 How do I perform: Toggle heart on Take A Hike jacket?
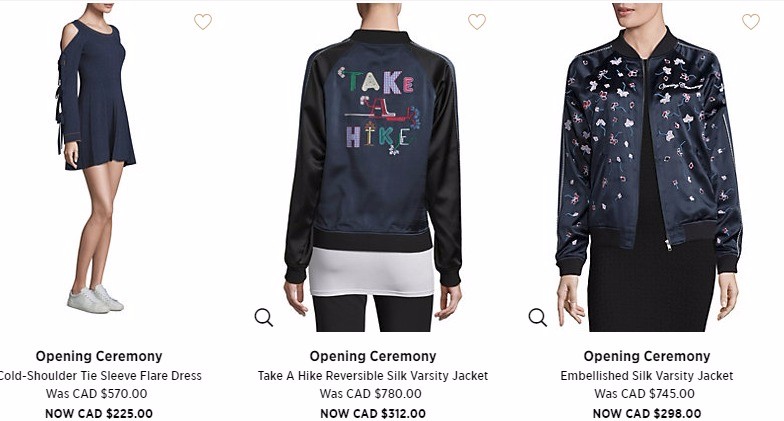(x=476, y=22)
